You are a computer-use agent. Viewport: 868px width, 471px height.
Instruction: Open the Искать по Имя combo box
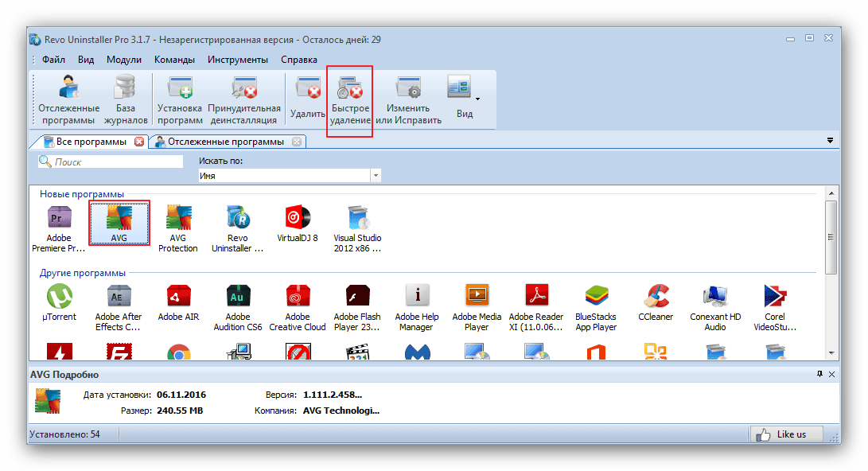290,176
